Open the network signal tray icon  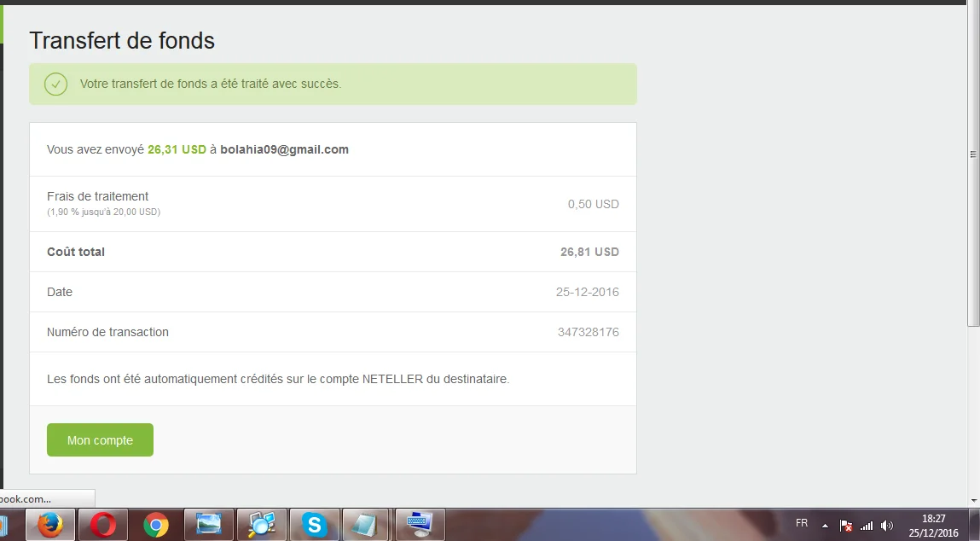(867, 526)
